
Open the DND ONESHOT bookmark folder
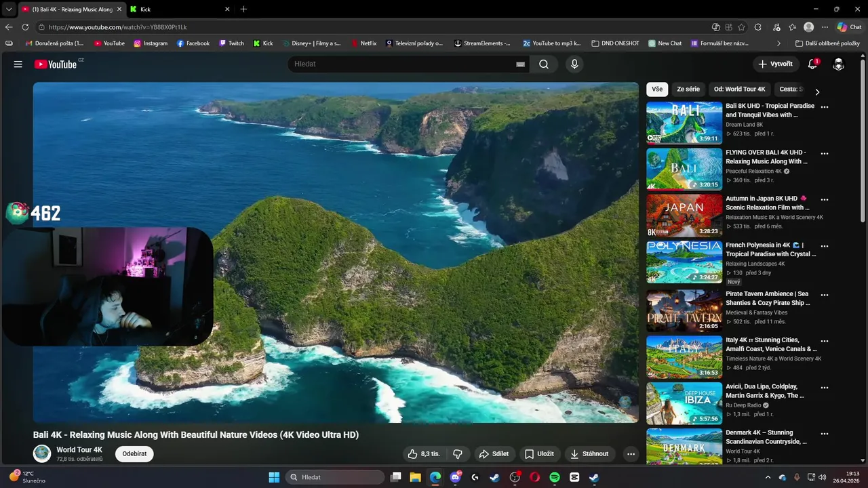pos(615,43)
